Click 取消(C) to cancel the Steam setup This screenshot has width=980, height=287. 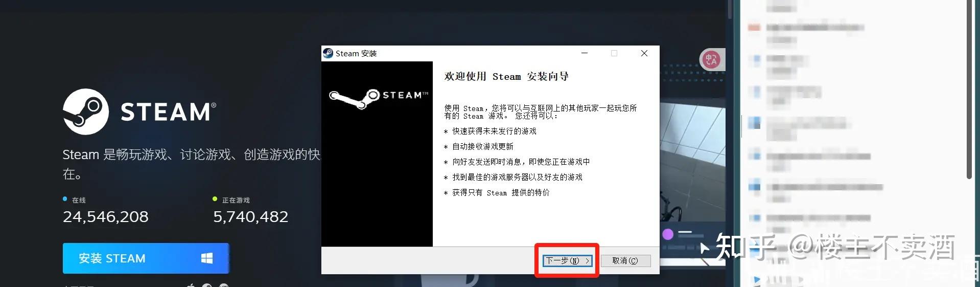(625, 261)
